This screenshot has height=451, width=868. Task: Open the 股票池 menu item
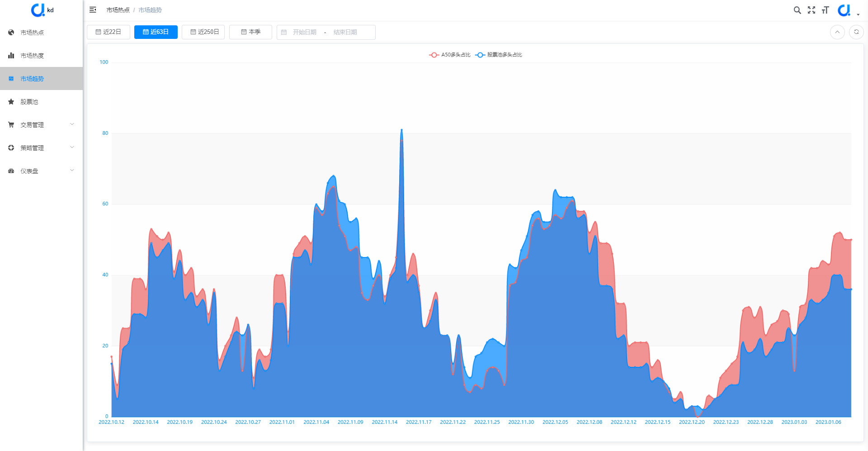[41, 102]
